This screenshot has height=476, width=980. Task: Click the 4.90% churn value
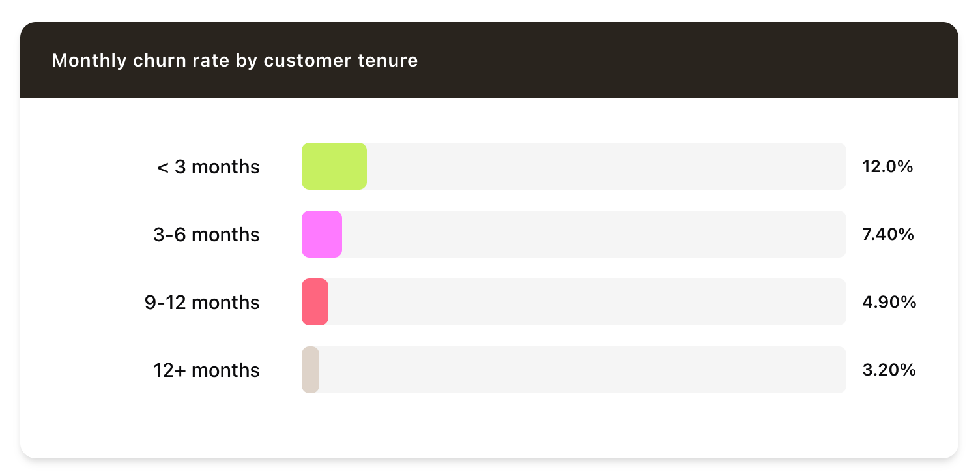[x=889, y=303]
